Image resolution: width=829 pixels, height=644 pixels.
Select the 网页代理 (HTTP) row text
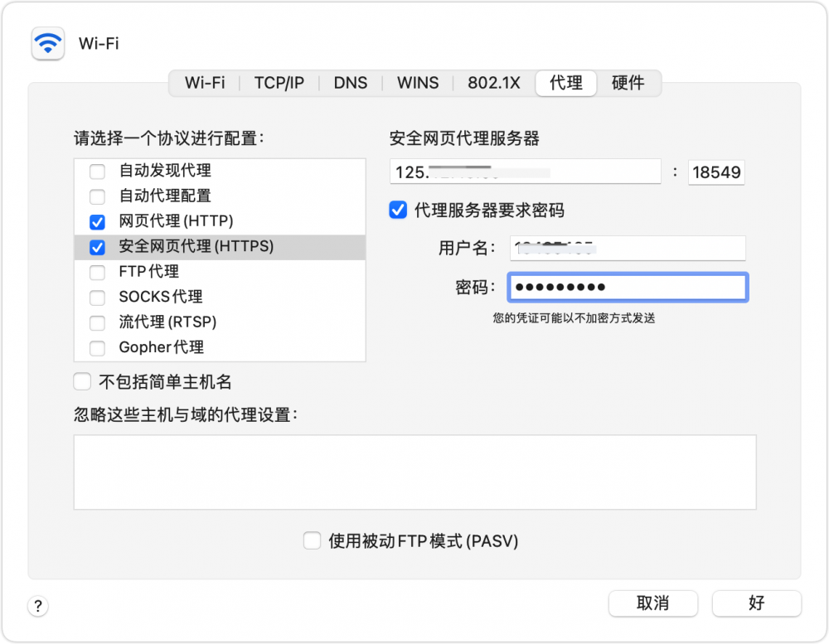point(176,220)
